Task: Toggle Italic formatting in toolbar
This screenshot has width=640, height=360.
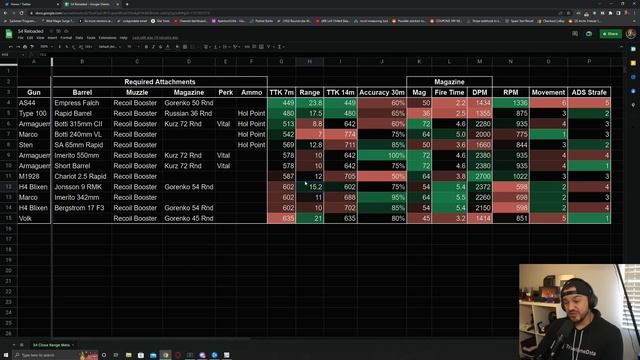Action: tap(153, 47)
